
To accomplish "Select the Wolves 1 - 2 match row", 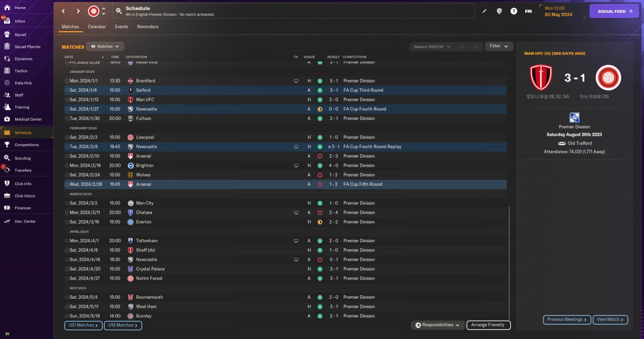I will 285,175.
